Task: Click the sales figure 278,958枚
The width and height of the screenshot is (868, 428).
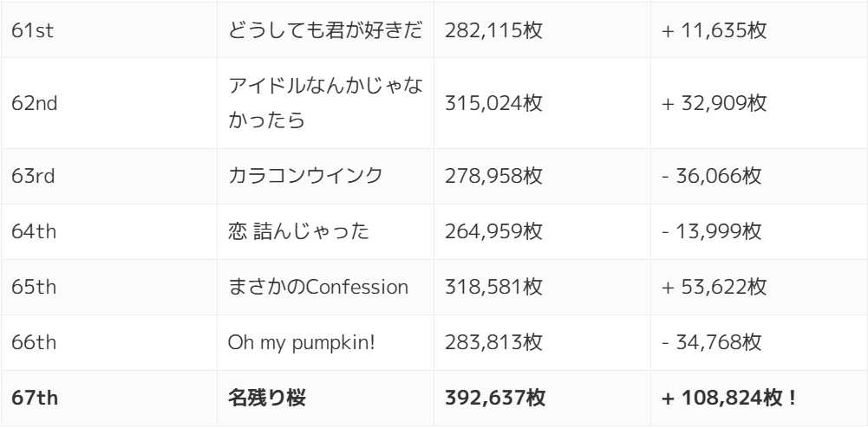Action: [493, 177]
